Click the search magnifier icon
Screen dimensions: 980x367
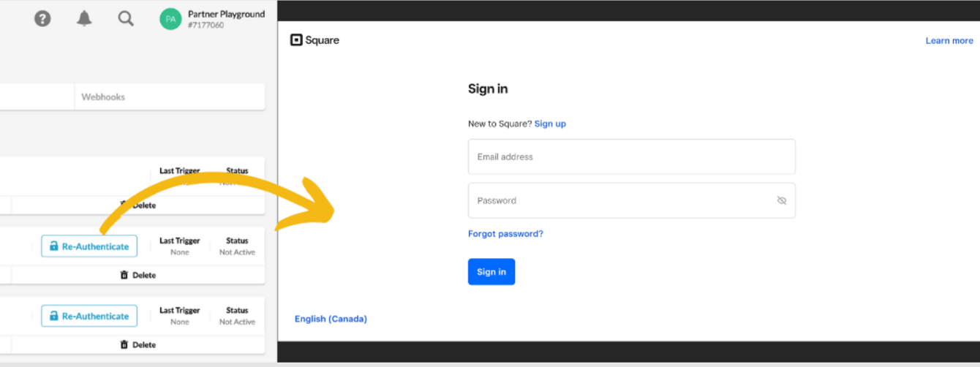coord(126,19)
